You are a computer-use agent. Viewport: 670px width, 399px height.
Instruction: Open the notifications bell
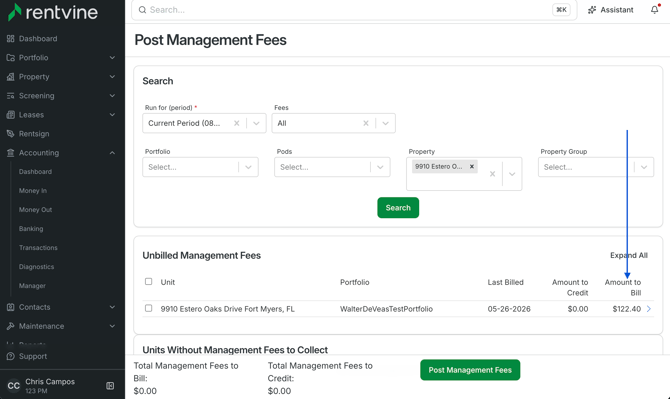click(x=655, y=9)
